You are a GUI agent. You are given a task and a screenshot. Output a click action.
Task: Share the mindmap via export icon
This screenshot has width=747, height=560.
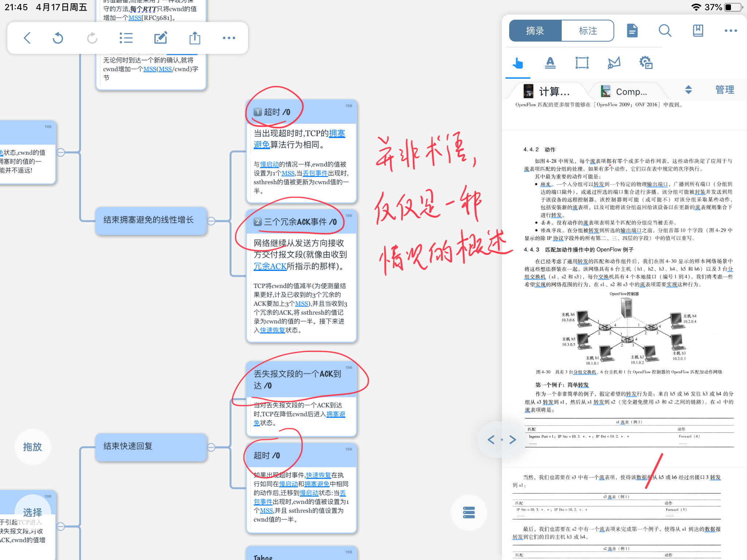click(195, 38)
